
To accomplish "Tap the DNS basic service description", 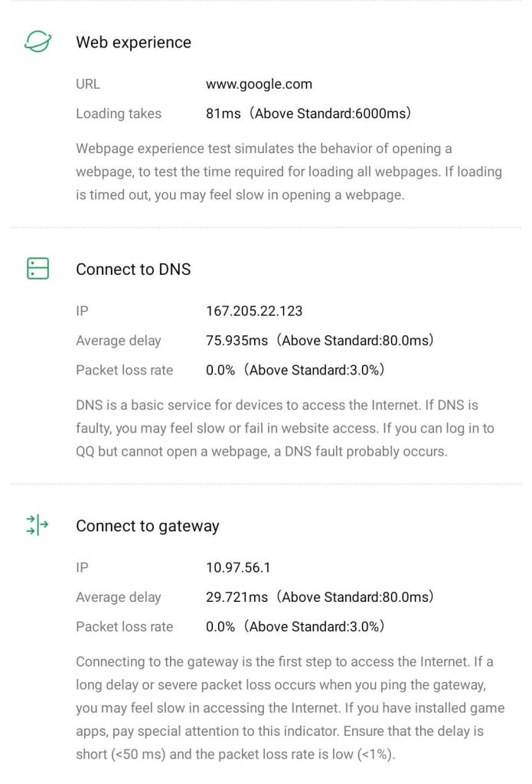I will tap(285, 428).
